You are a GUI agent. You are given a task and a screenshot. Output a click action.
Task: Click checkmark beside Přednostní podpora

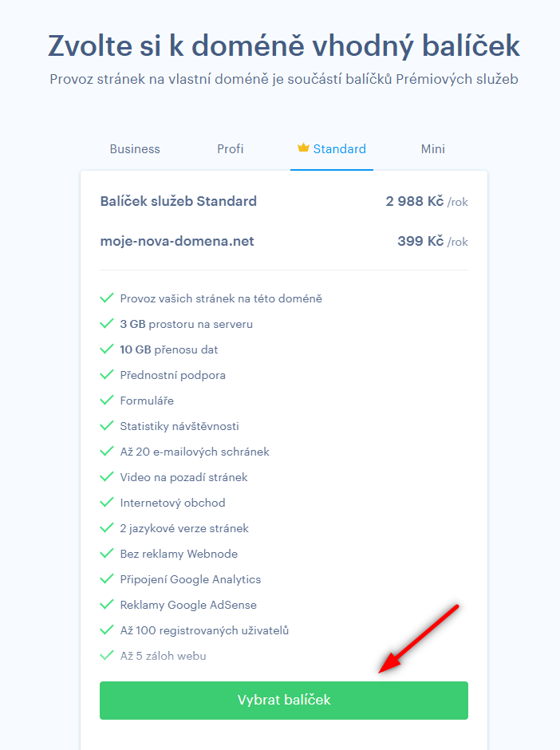pyautogui.click(x=107, y=374)
